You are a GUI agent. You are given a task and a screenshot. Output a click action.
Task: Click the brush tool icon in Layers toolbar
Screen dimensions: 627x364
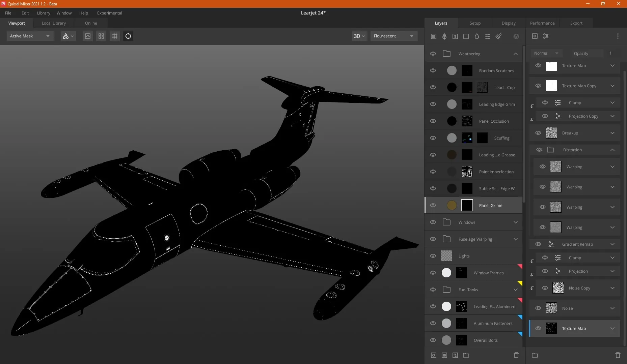(498, 36)
